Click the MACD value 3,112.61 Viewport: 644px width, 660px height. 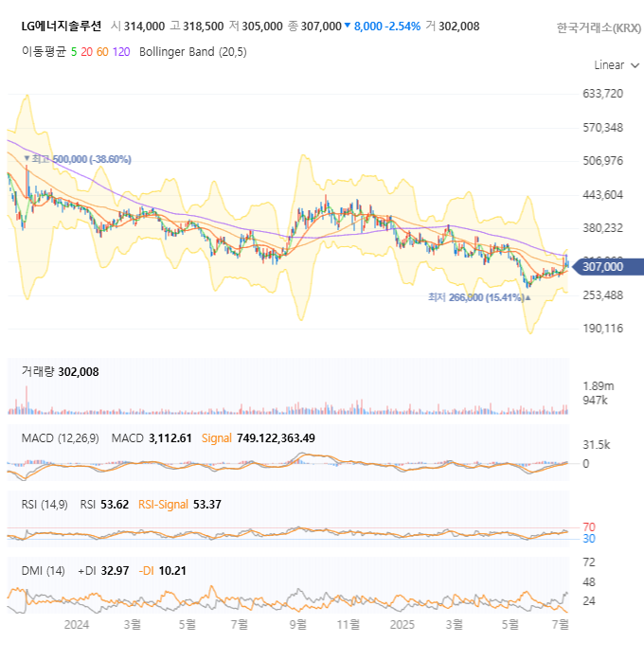[x=170, y=438]
